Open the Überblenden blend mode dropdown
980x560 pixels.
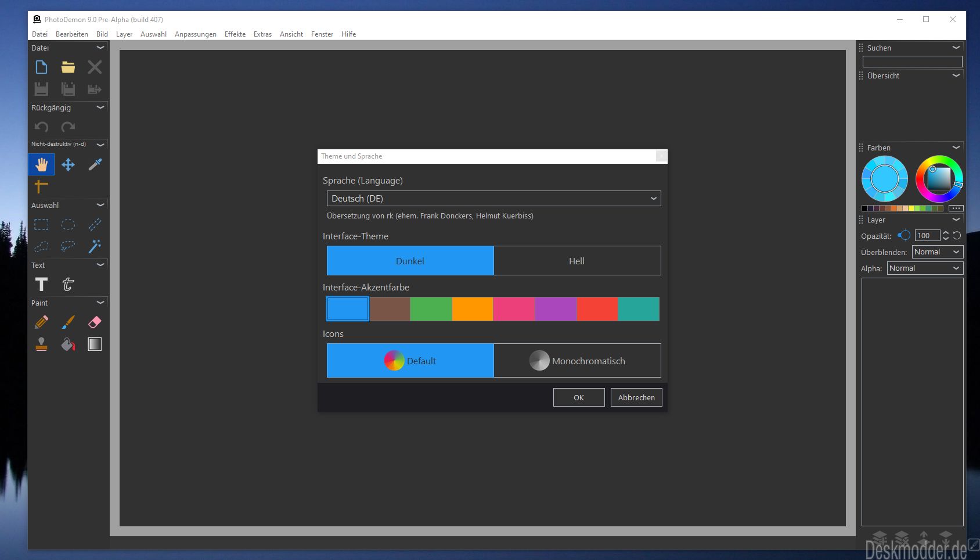pos(938,252)
